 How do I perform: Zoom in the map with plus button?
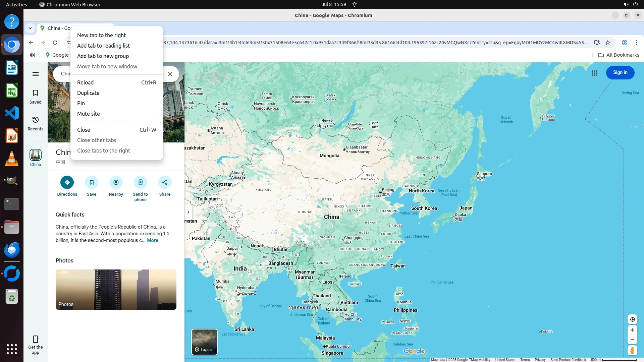[632, 330]
